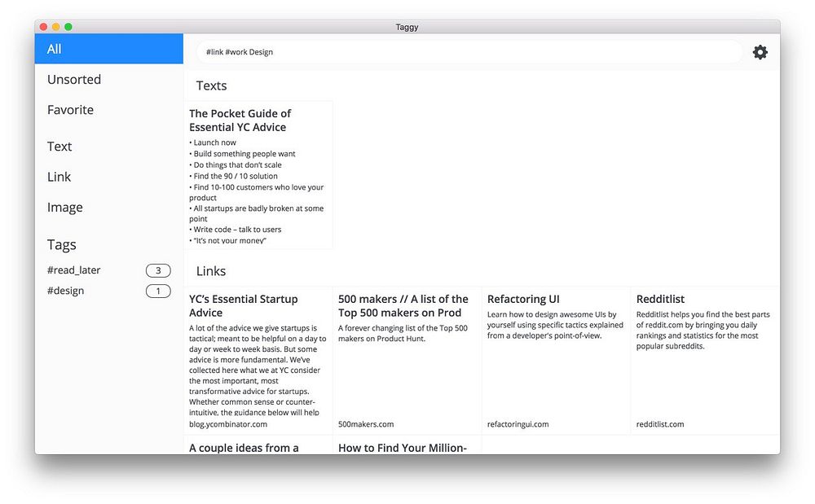Click the Launch now bullet text

pos(213,142)
